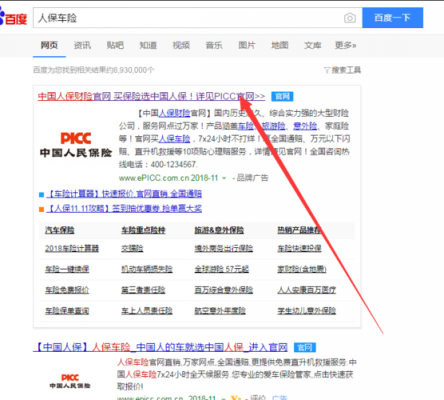Switch to the 图片 tab
Viewport: 444px width, 400px height.
coord(247,45)
